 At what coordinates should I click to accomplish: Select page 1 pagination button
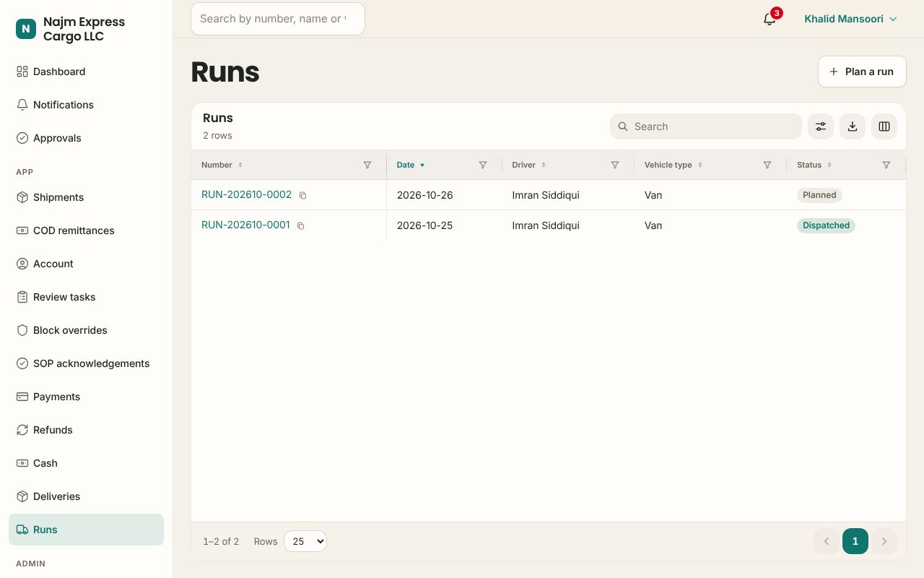pyautogui.click(x=855, y=541)
